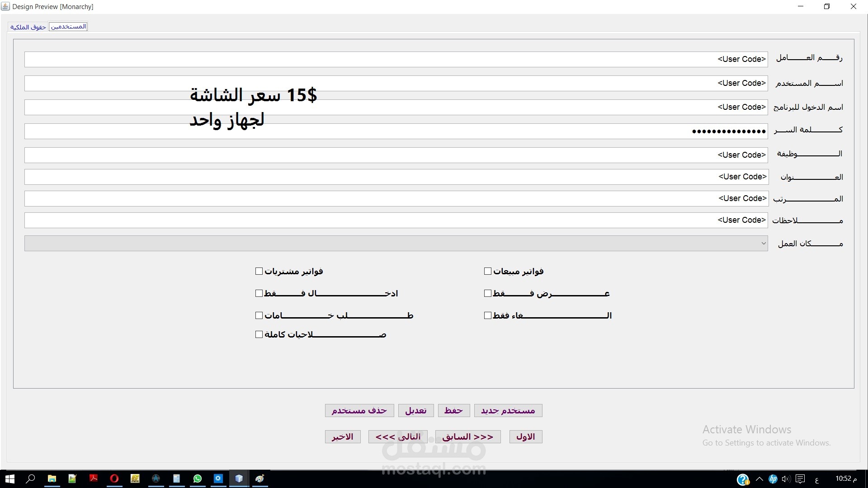Toggle the صلاحيات كاملة checkbox
Screen dimensions: 868x488
(x=259, y=334)
